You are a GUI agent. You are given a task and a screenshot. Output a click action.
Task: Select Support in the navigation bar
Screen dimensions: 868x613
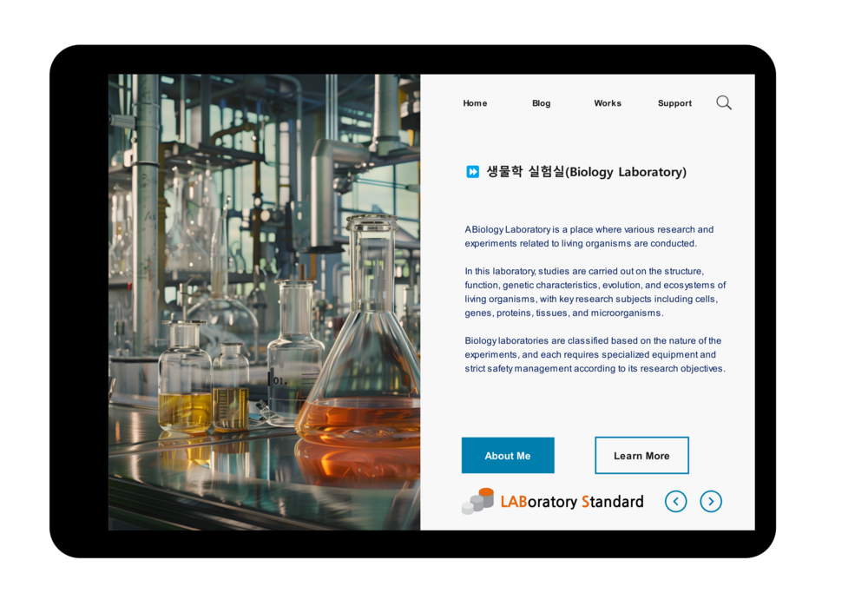click(x=674, y=103)
